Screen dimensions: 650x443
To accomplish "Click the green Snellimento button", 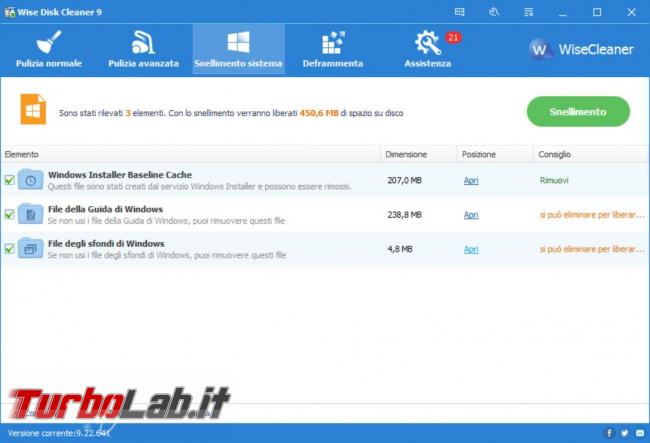I will coord(578,111).
